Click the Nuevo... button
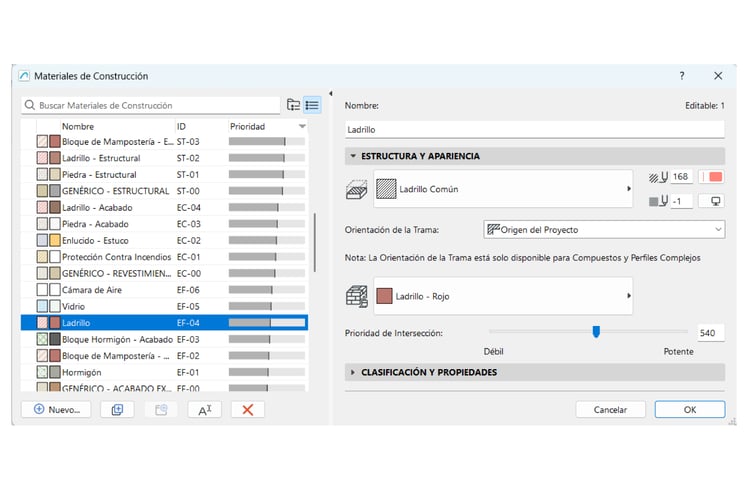Screen dimensions: 750x500 tap(56, 410)
